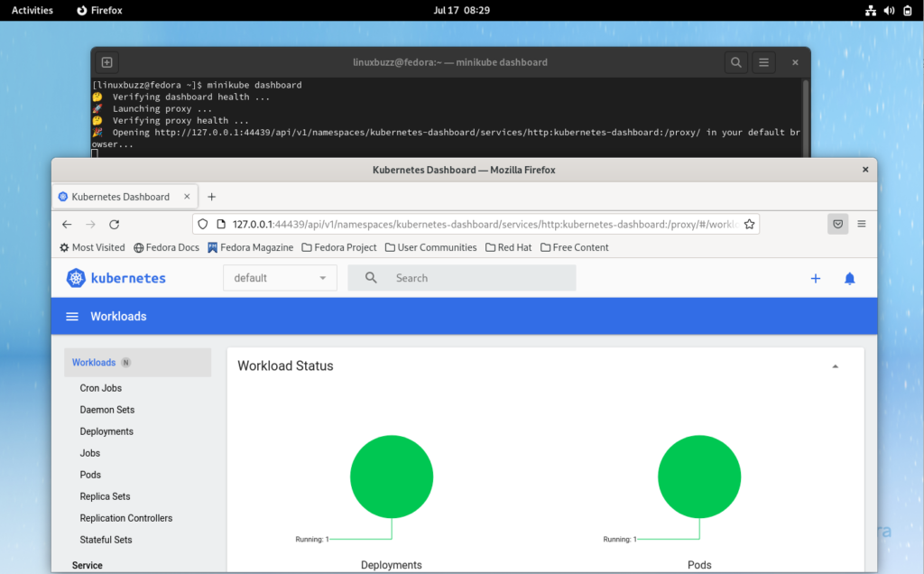The height and width of the screenshot is (574, 924).
Task: Open Fedora Magazine bookmark
Action: 251,247
